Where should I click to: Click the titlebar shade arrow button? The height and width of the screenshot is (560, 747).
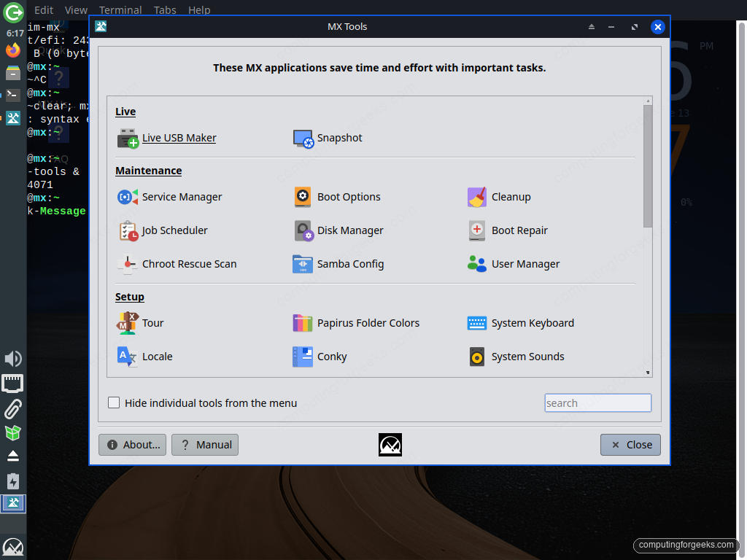pyautogui.click(x=591, y=27)
